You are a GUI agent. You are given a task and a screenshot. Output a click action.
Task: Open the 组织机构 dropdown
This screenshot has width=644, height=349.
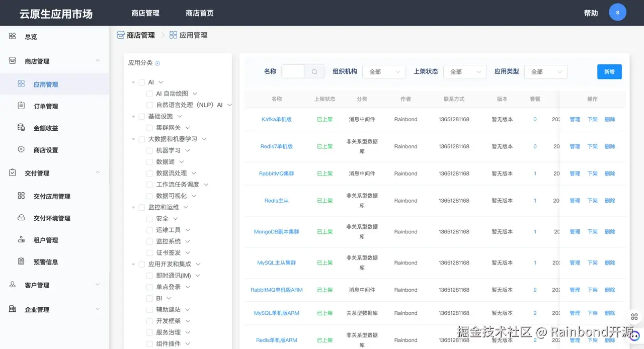tap(384, 72)
